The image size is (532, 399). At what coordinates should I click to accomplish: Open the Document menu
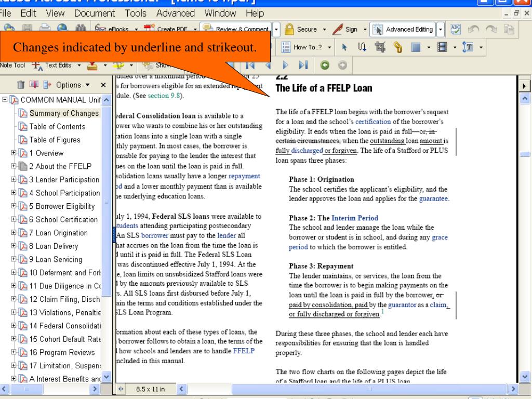click(x=95, y=13)
